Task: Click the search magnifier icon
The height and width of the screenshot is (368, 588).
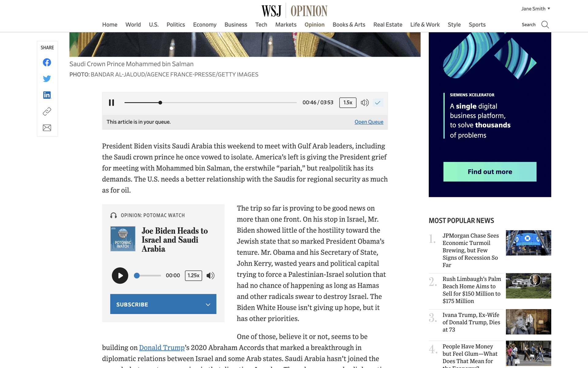Action: (x=545, y=25)
